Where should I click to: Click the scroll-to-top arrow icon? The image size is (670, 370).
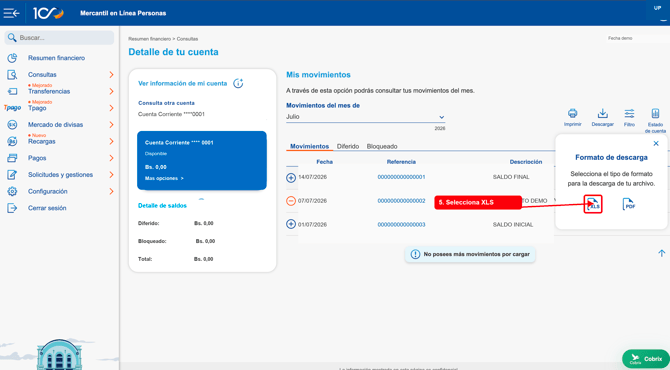[x=661, y=253]
